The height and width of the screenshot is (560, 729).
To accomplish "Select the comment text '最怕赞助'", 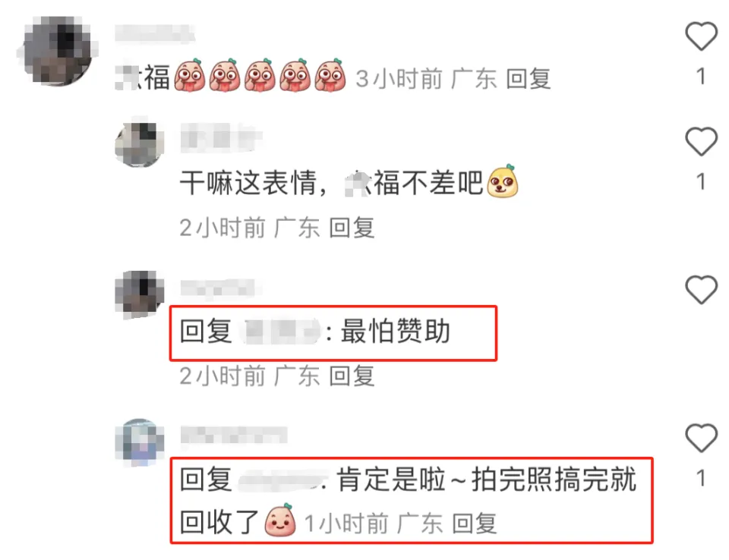I will pyautogui.click(x=396, y=331).
